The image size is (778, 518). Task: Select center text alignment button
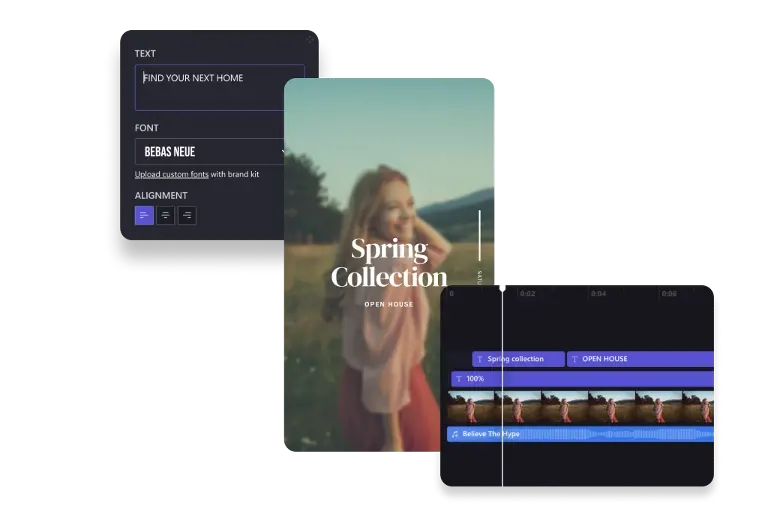(165, 215)
